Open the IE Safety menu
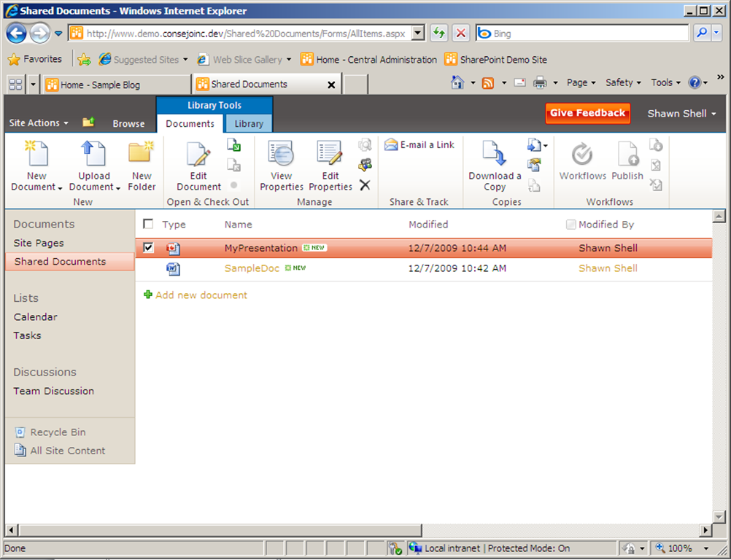Screen dimensions: 731x560 pyautogui.click(x=623, y=82)
